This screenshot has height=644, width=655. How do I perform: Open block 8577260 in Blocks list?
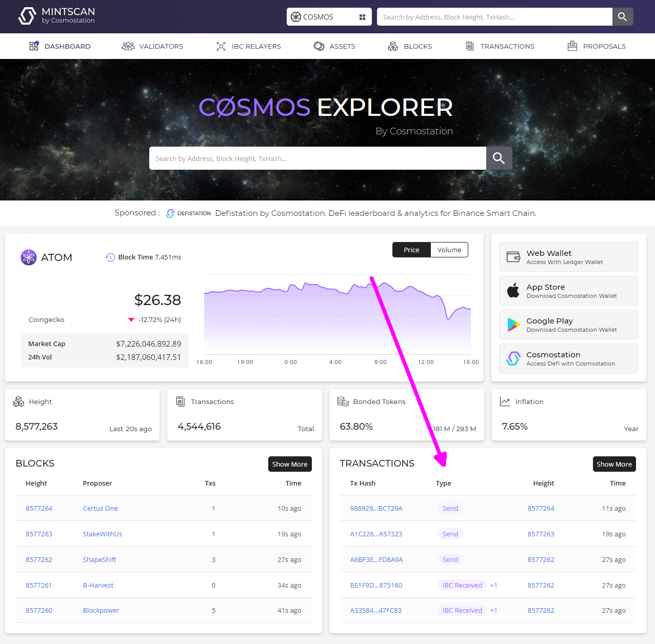[x=39, y=610]
